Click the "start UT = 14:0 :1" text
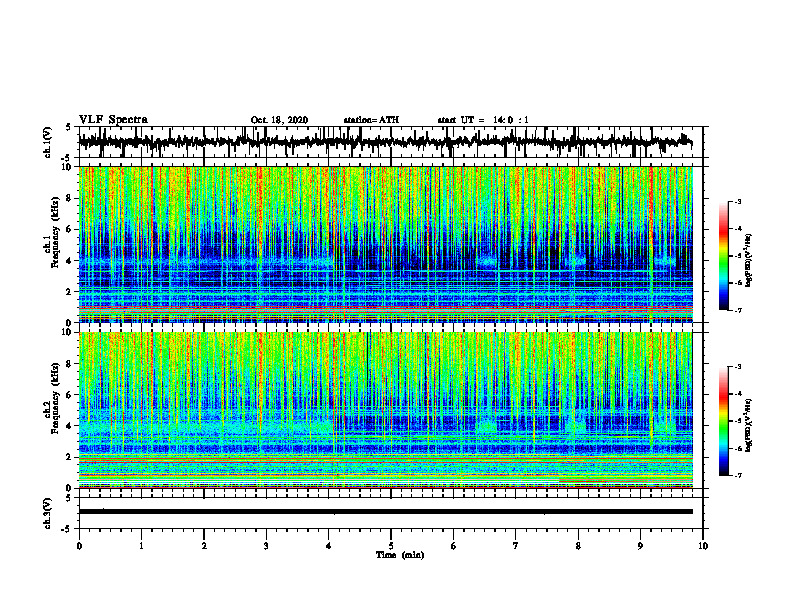The image size is (792, 612). coord(483,120)
